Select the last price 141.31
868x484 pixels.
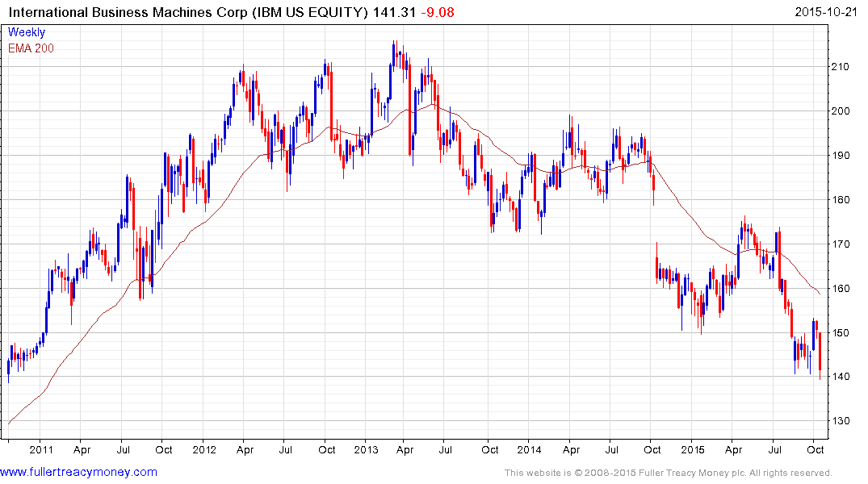click(394, 12)
